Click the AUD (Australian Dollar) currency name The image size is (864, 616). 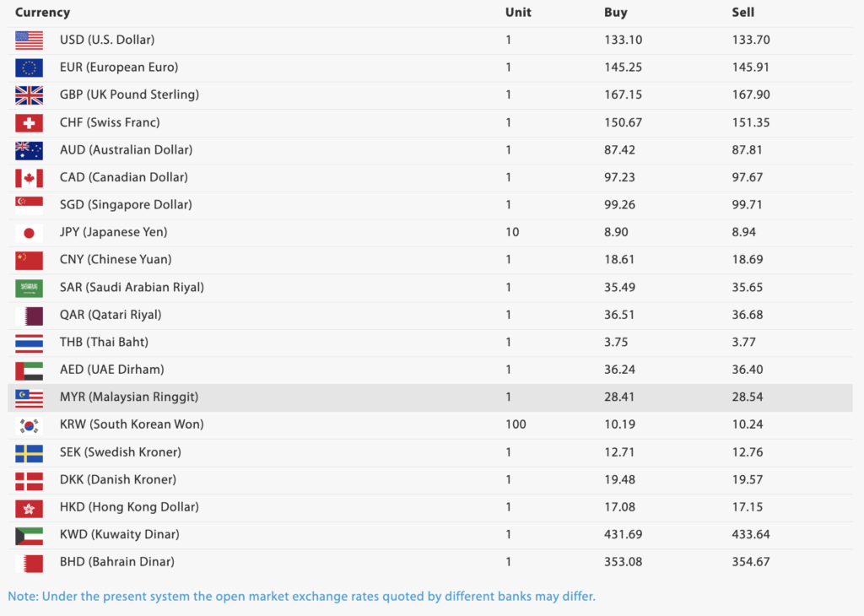126,150
